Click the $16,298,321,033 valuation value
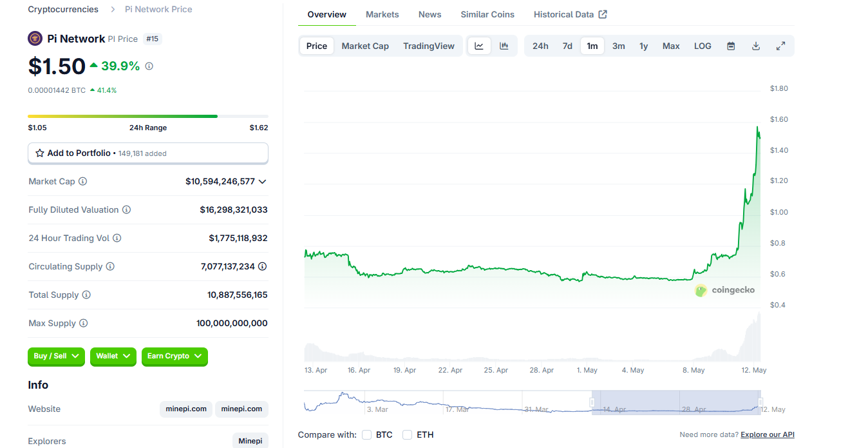The image size is (868, 448). pos(234,210)
